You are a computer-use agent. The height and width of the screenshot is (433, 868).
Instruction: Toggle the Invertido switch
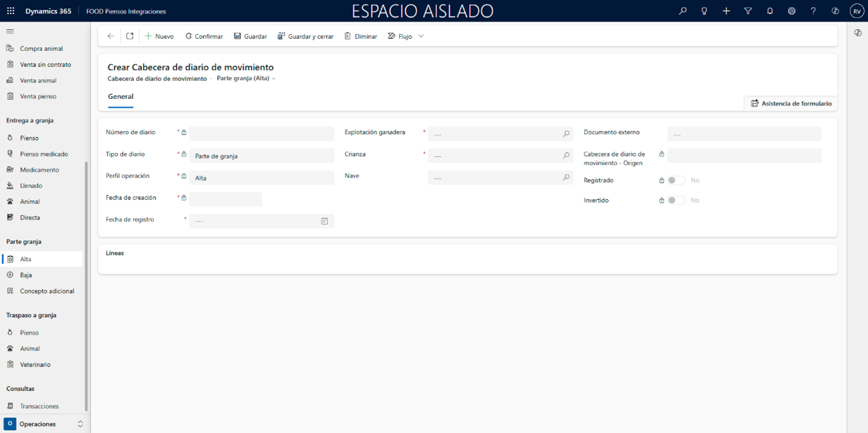click(676, 200)
